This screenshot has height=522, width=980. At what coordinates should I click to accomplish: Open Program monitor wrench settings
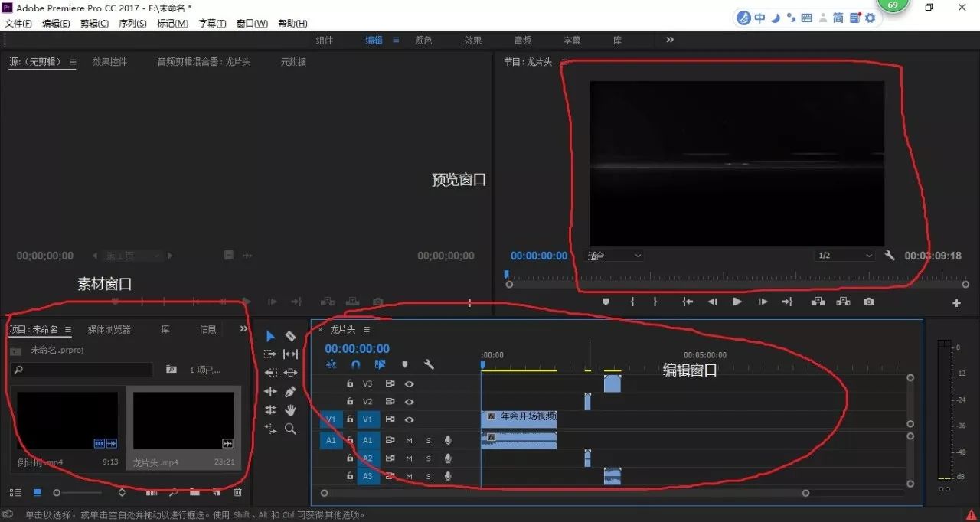[890, 256]
